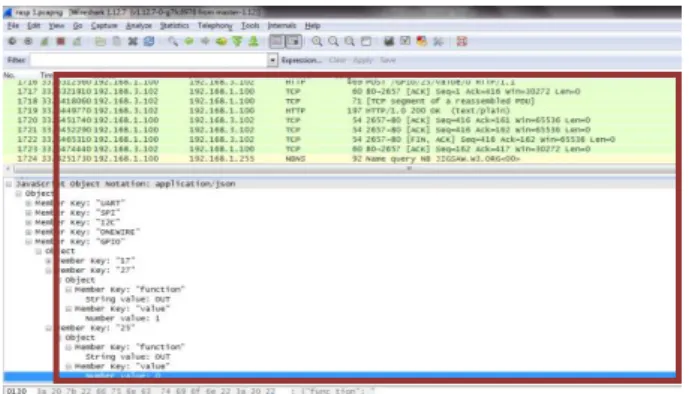This screenshot has height=394, width=689.
Task: Reload the current capture file
Action: click(149, 42)
